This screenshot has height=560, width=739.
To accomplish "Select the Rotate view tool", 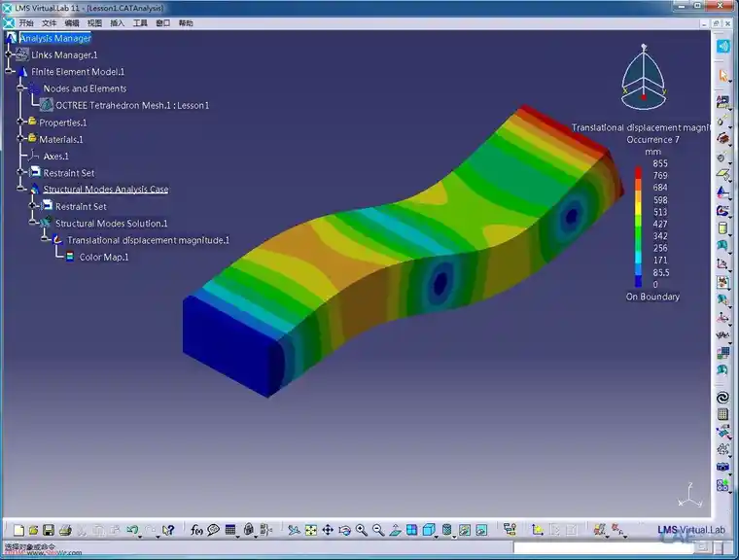I will pos(344,530).
